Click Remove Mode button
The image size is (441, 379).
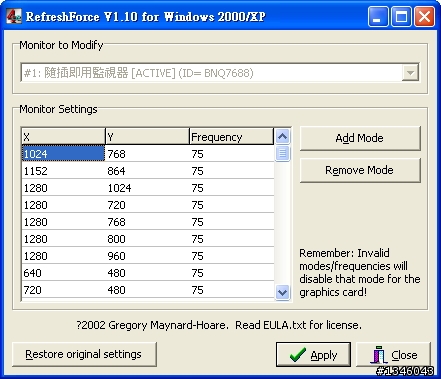[360, 170]
